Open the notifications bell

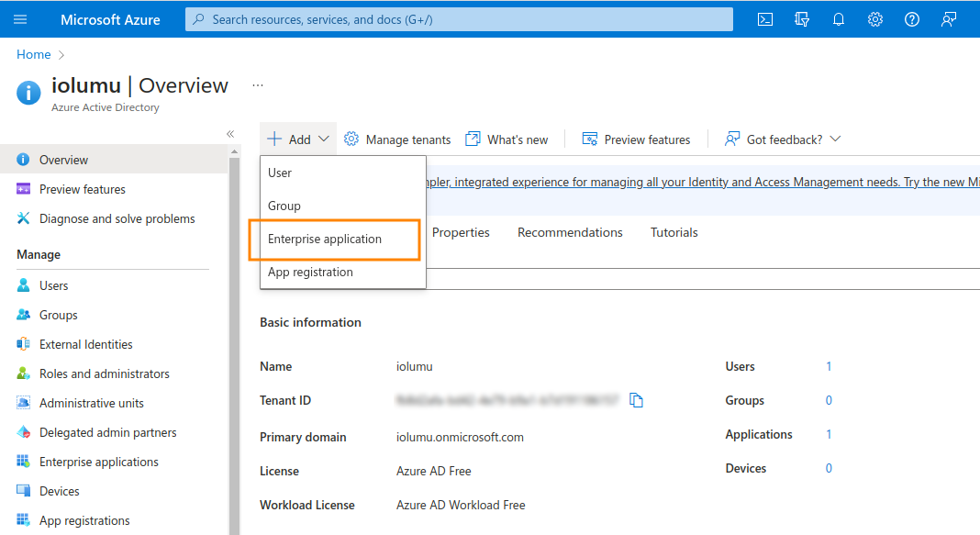tap(839, 19)
